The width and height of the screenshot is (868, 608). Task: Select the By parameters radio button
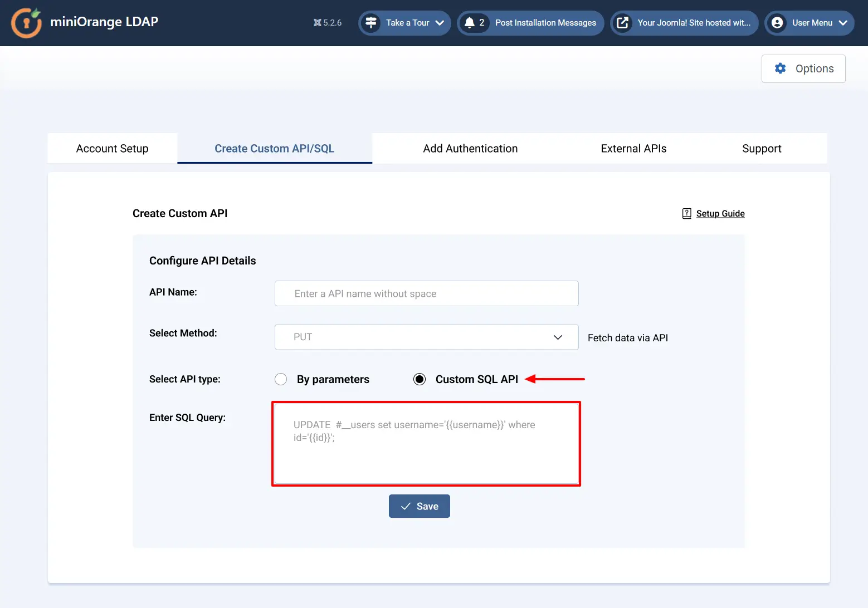coord(281,379)
